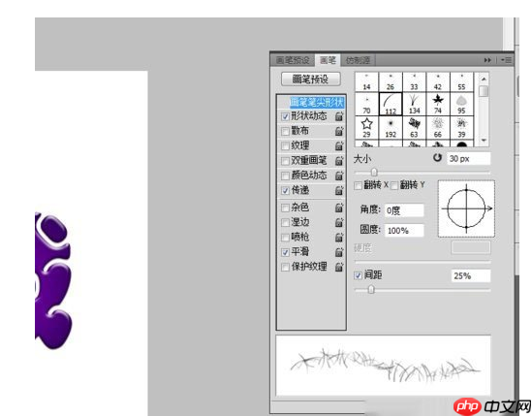The height and width of the screenshot is (416, 532).
Task: Click the 25% spacing field
Action: [471, 275]
